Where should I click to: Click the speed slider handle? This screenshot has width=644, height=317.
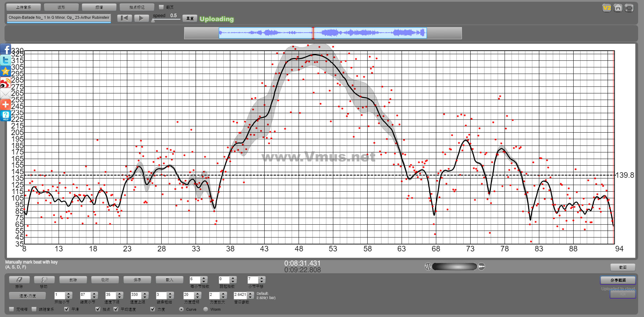(153, 20)
